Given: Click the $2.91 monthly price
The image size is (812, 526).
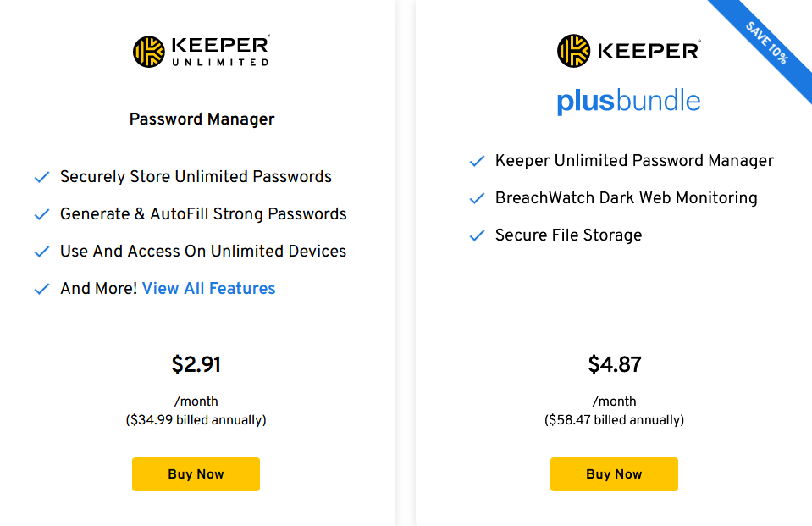Looking at the screenshot, I should 196,365.
